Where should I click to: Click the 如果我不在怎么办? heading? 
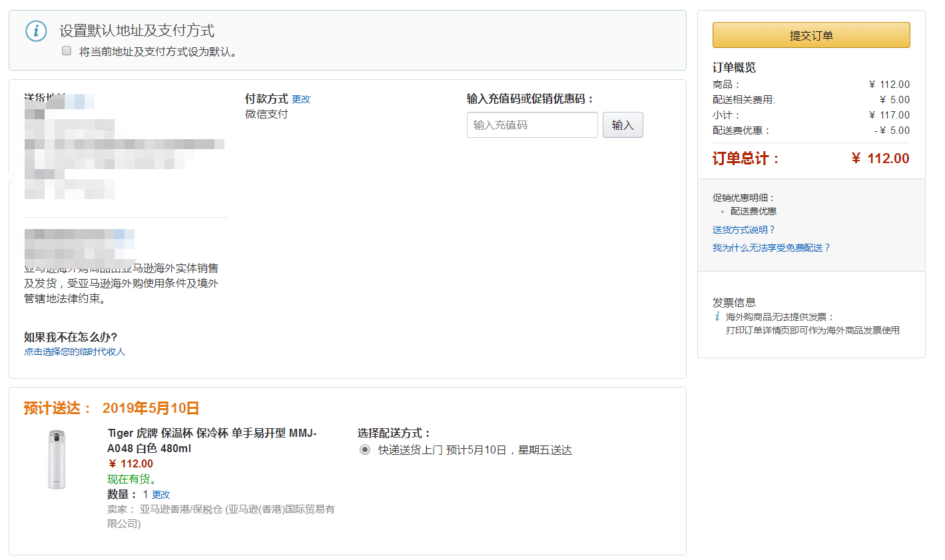click(71, 337)
